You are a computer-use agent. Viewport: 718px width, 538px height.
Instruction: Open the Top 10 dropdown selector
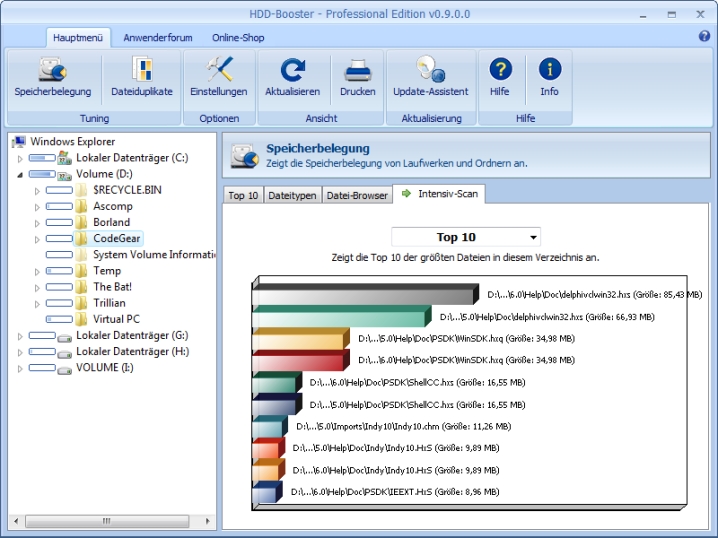(x=465, y=237)
